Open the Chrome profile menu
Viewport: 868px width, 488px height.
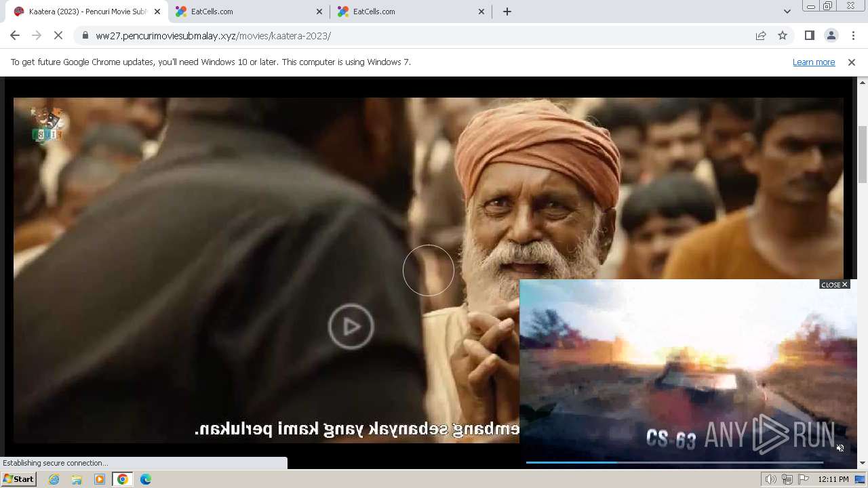[x=831, y=36]
